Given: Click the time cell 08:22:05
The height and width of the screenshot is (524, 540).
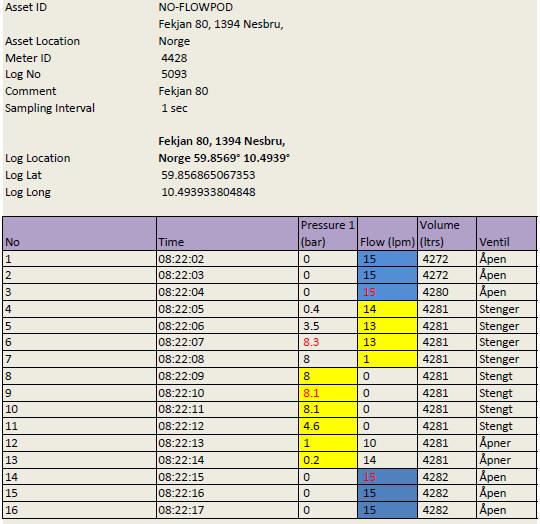Looking at the screenshot, I should tap(227, 309).
